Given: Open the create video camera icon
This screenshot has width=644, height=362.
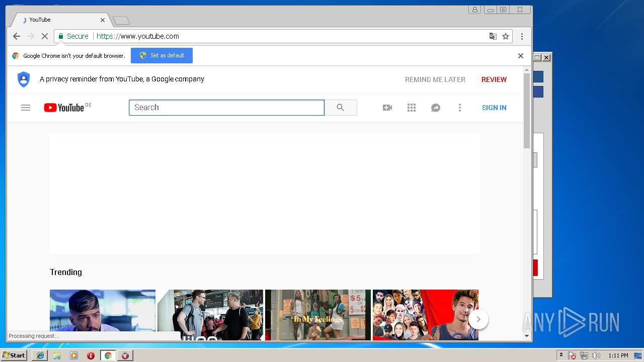Looking at the screenshot, I should coord(387,108).
